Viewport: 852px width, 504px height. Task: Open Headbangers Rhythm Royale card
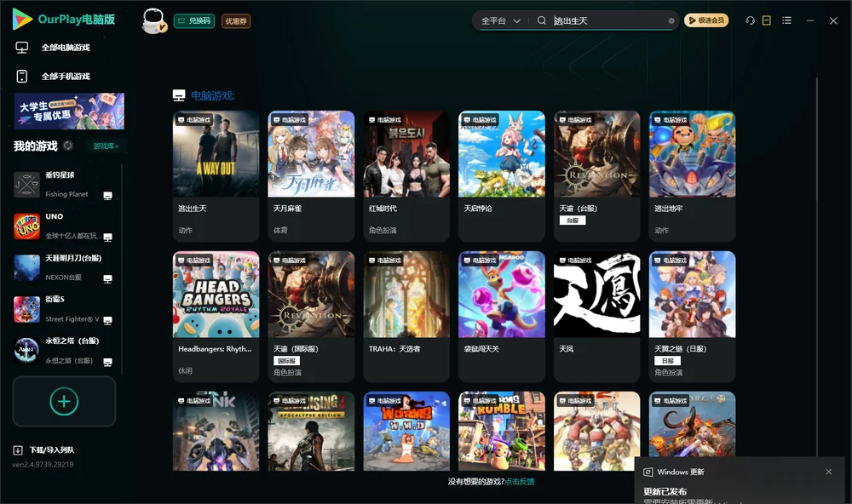pos(216,316)
